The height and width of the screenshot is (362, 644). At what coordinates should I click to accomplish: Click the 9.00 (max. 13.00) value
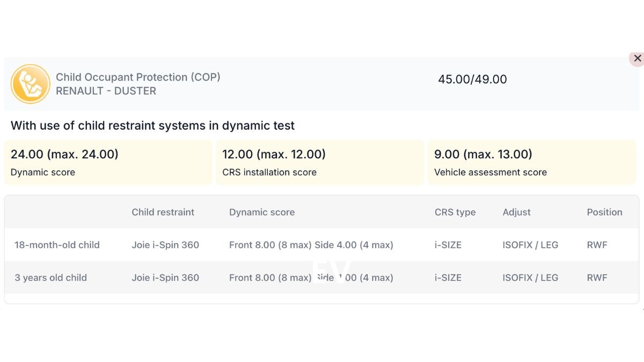click(483, 154)
